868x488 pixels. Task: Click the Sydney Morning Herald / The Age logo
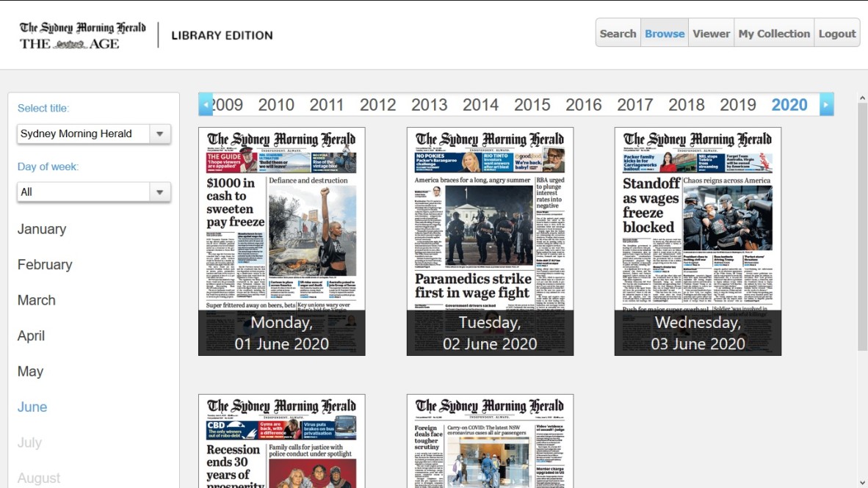pos(82,35)
